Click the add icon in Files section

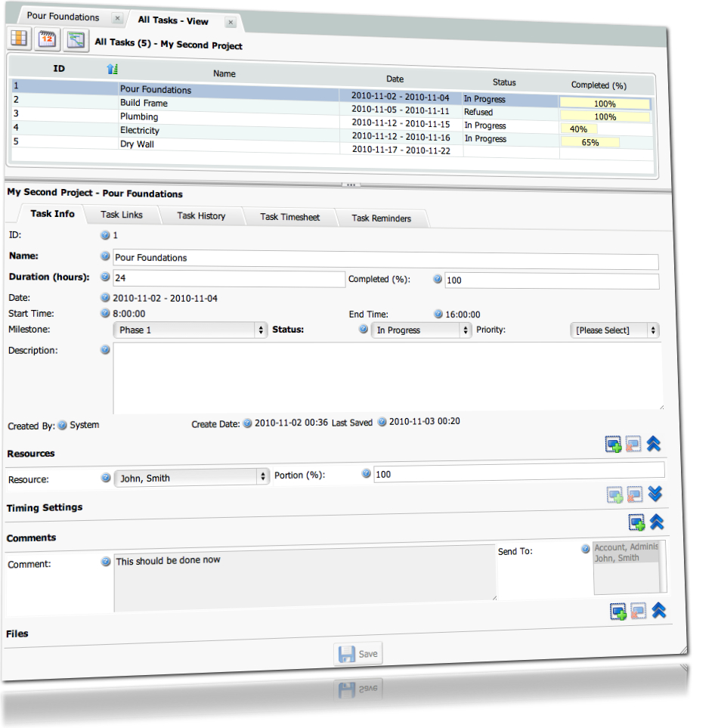(618, 612)
